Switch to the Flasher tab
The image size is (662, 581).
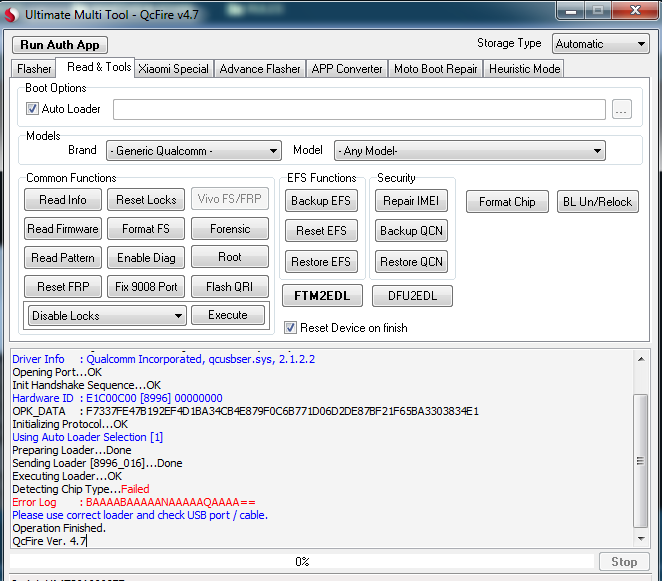[34, 69]
